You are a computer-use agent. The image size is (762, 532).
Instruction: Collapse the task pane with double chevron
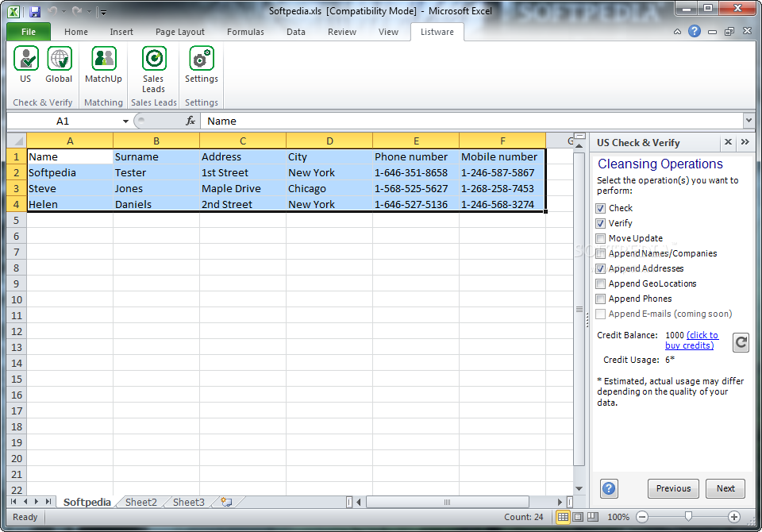coord(745,142)
